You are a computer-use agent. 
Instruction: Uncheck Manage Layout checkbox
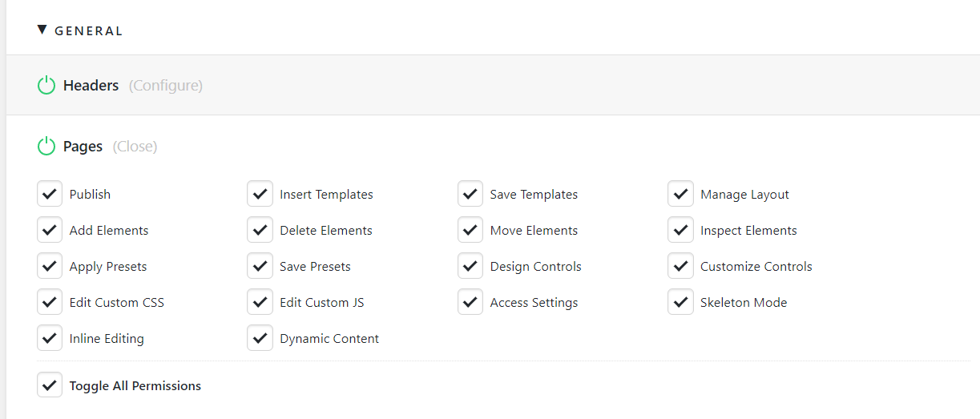[680, 194]
